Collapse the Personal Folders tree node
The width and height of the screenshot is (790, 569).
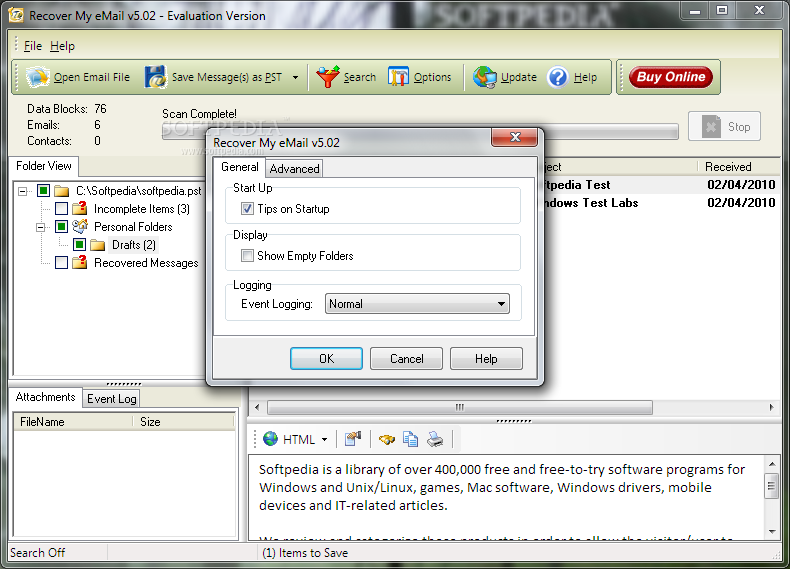click(x=40, y=227)
